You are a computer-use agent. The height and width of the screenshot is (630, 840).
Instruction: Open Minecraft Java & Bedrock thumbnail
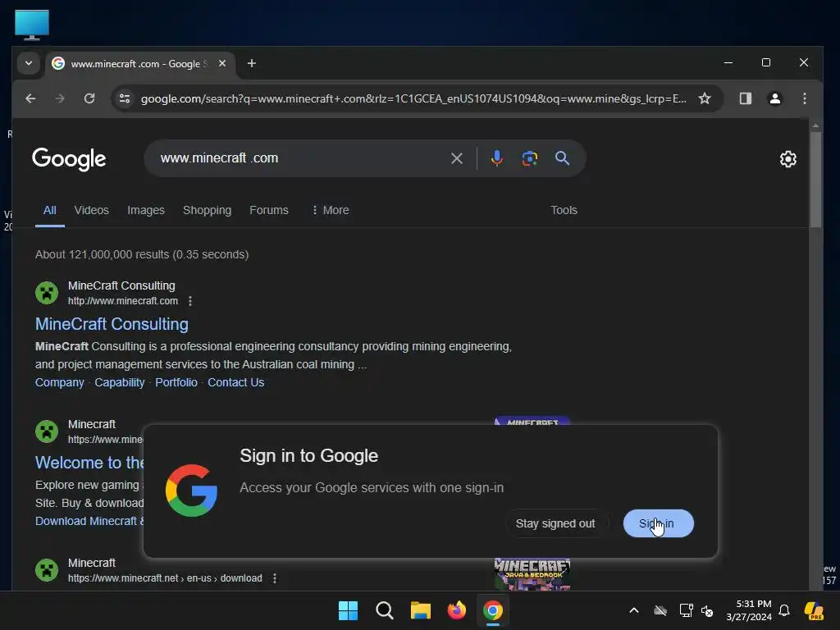coord(532,574)
